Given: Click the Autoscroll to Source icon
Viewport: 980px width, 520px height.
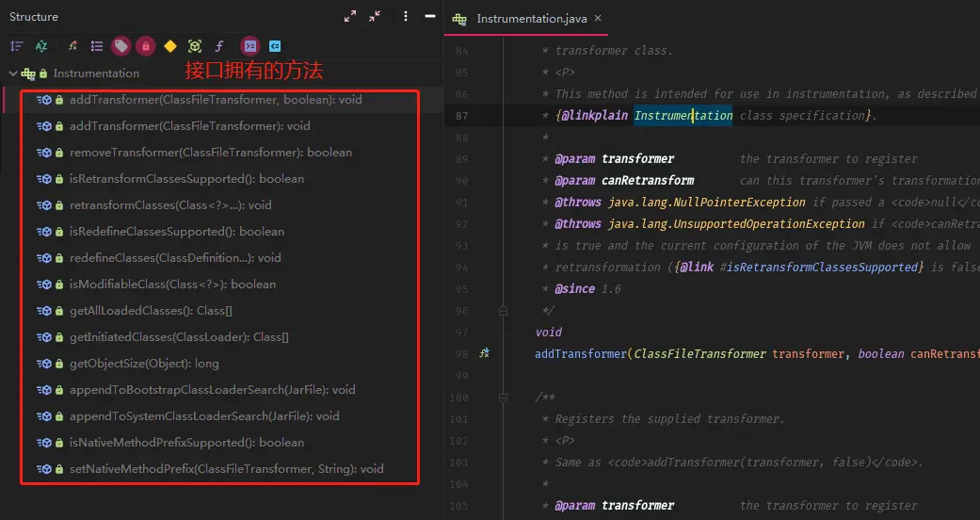Looking at the screenshot, I should pos(250,46).
